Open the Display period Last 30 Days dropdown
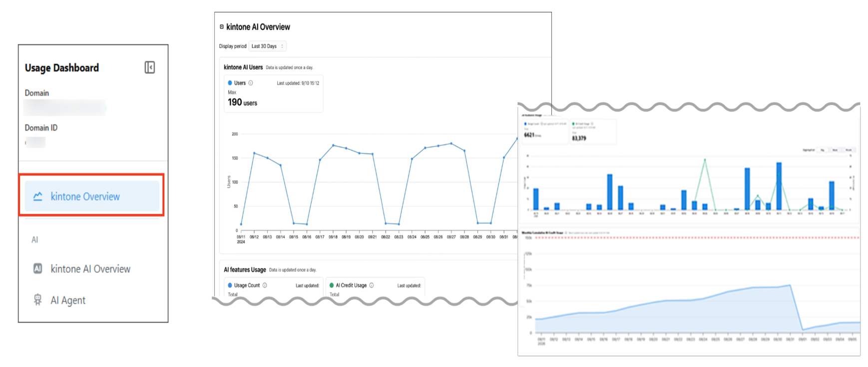The width and height of the screenshot is (868, 367). pos(268,46)
